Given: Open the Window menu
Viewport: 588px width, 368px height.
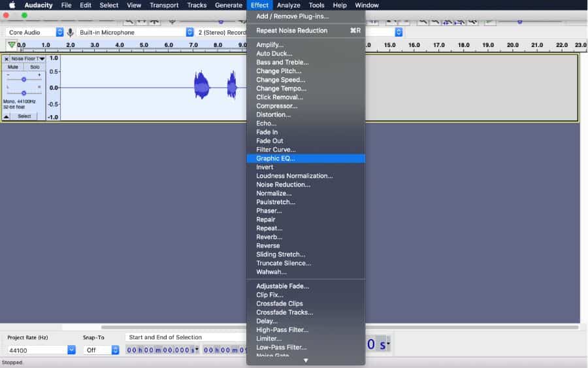Looking at the screenshot, I should tap(367, 5).
